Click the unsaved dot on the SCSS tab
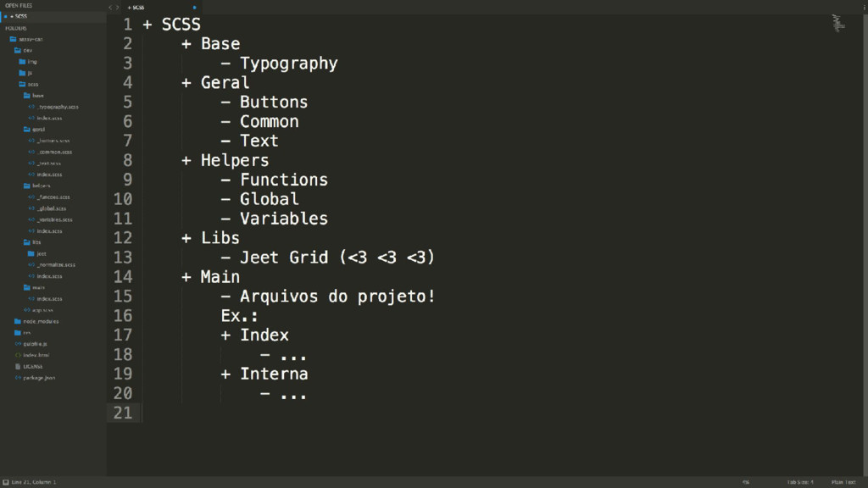 click(x=194, y=7)
